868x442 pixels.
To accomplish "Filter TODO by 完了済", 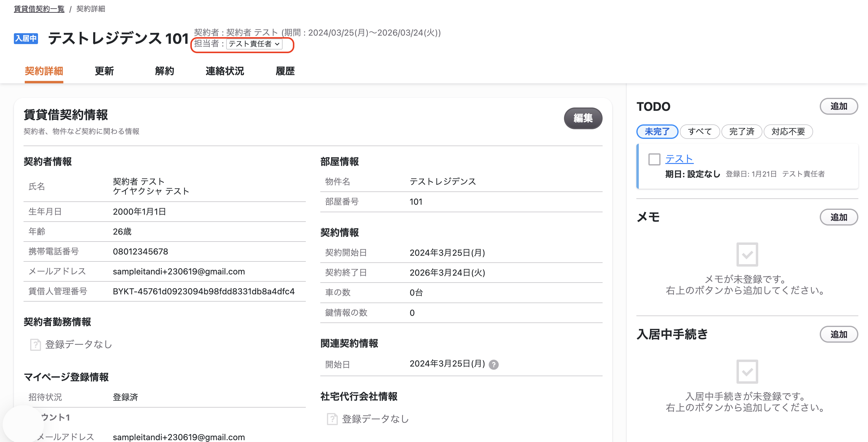I will pyautogui.click(x=741, y=132).
